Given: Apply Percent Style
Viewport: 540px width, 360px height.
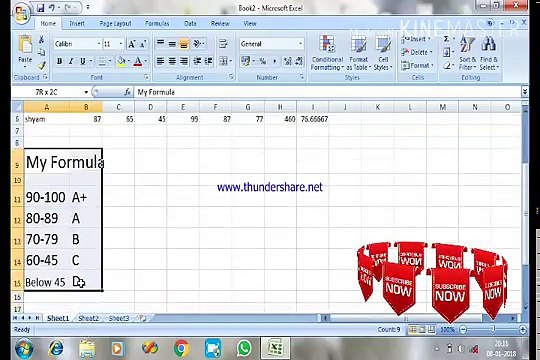Looking at the screenshot, I should (x=262, y=61).
